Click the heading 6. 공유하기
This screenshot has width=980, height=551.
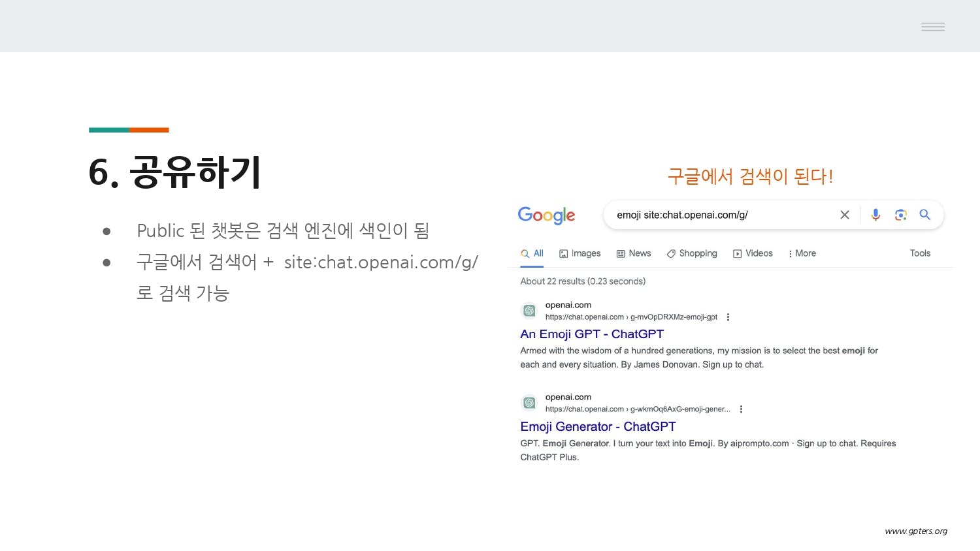174,172
